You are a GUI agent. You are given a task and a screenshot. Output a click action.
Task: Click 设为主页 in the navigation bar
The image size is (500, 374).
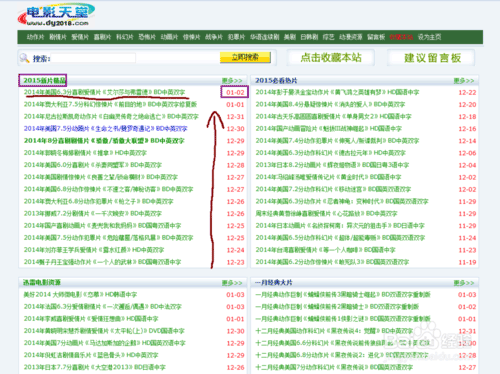pos(430,37)
